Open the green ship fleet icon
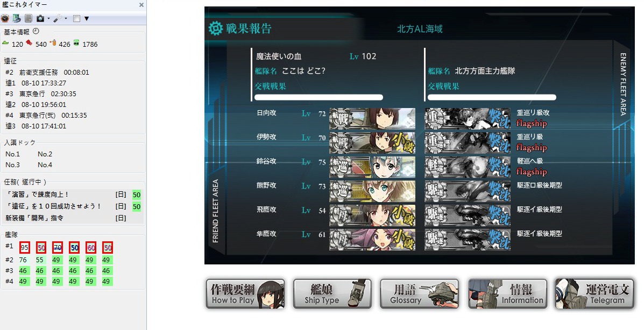Image resolution: width=644 pixels, height=330 pixels. (x=17, y=18)
